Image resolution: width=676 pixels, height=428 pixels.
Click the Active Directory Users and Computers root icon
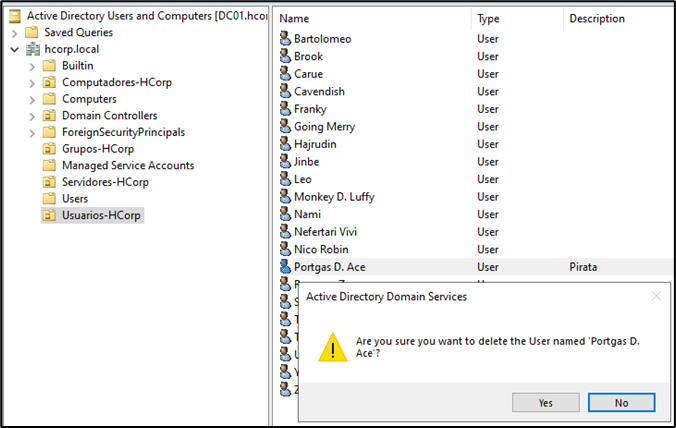click(x=15, y=16)
